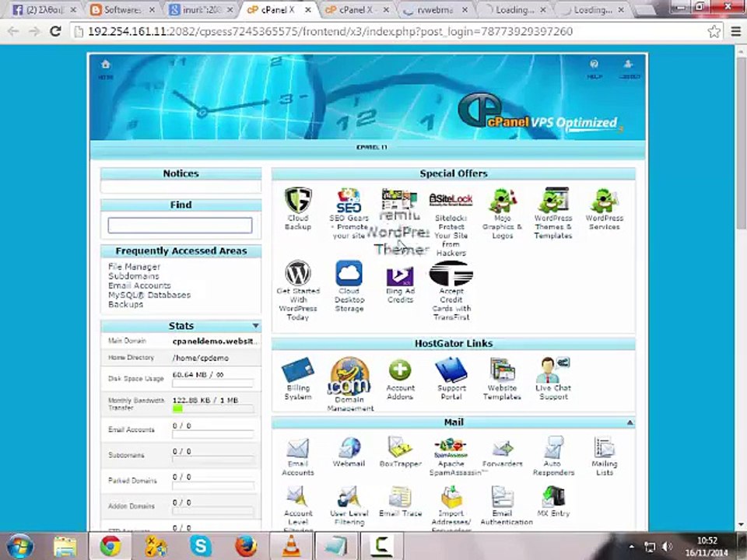Open Subdomains link in Frequently Accessed Areas
The height and width of the screenshot is (560, 747).
pos(133,276)
